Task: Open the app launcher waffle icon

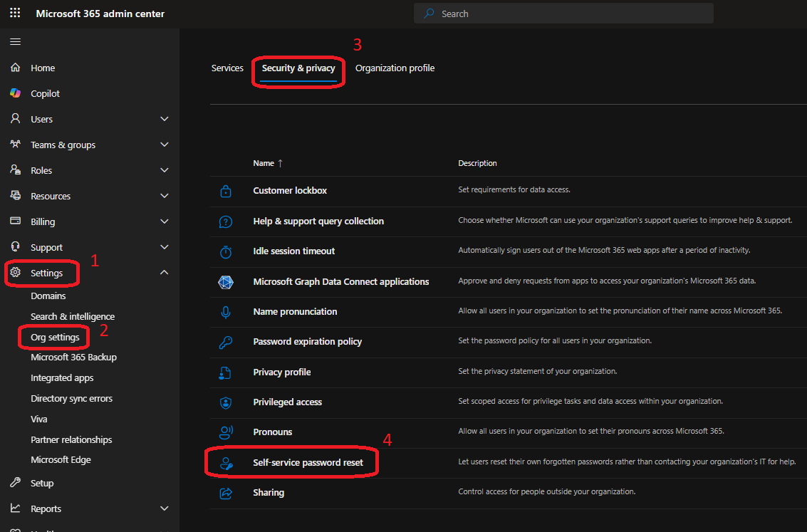Action: click(x=15, y=13)
